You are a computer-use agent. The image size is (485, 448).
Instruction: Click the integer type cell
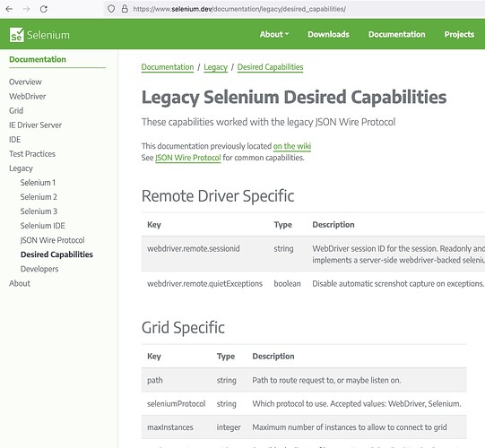(229, 427)
